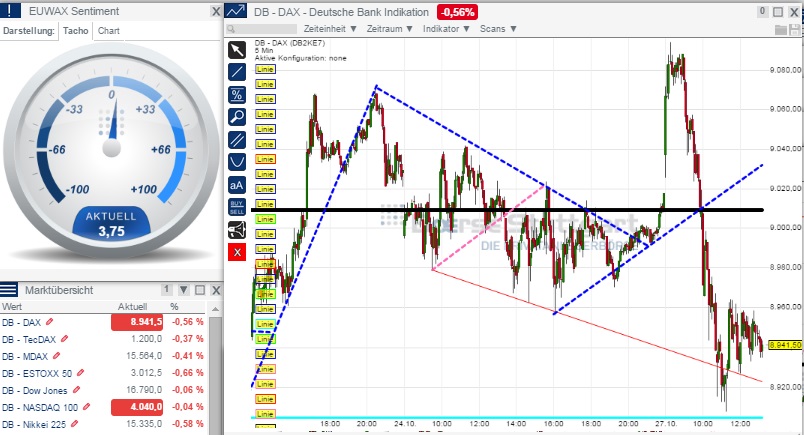Click the red 8.941,5 DAX value cell
This screenshot has width=804, height=435.
click(137, 322)
